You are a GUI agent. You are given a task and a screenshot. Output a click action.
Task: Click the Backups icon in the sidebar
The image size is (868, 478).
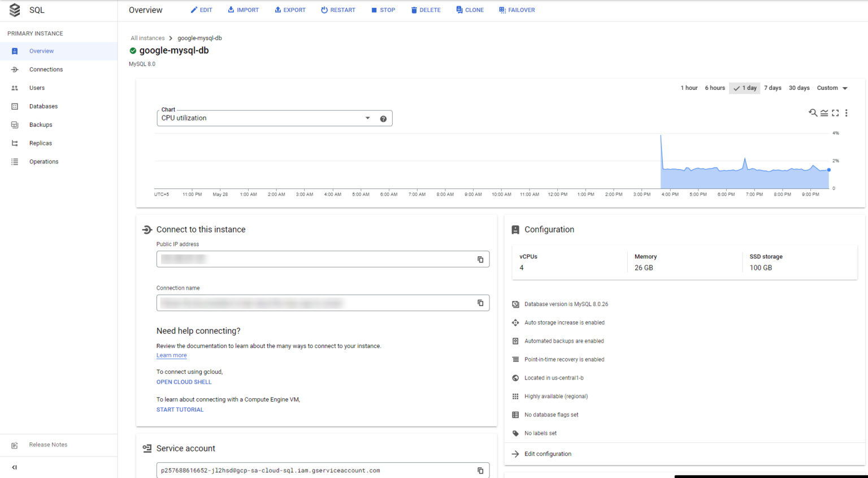click(x=14, y=124)
